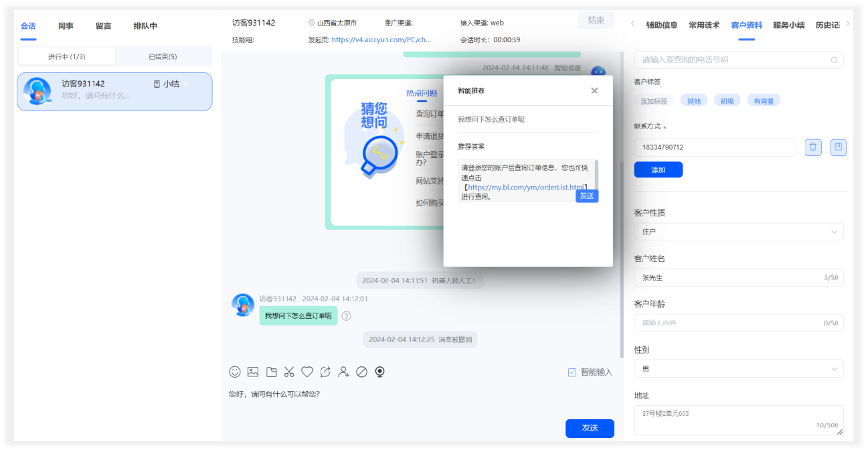
Task: Click the scissors screenshot icon
Action: click(x=289, y=372)
